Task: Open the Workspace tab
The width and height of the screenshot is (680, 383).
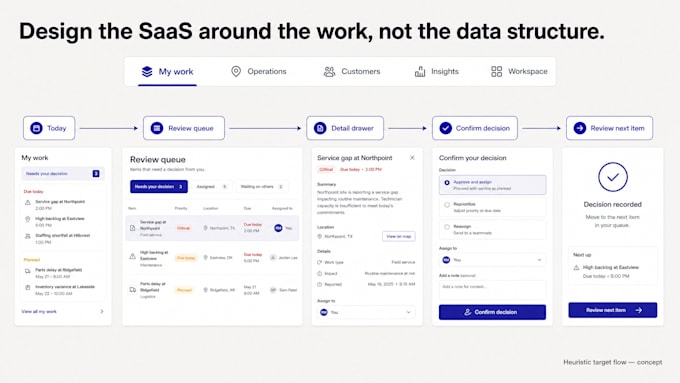Action: pos(519,72)
